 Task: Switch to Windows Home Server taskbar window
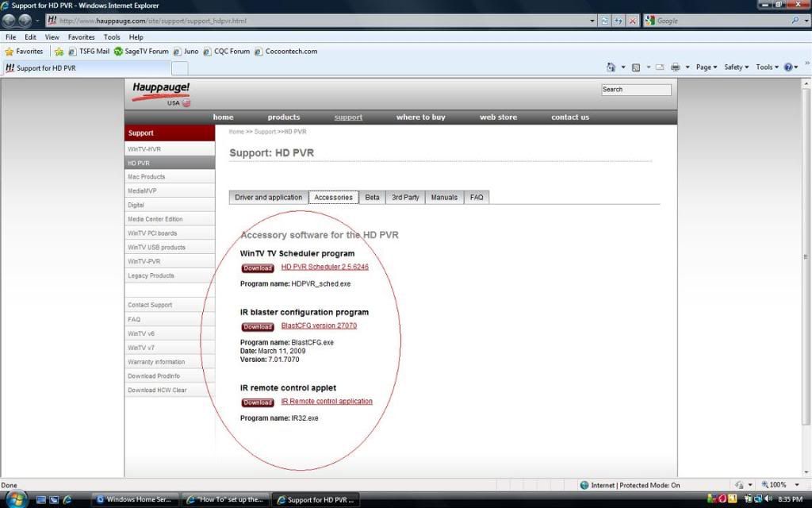[135, 500]
